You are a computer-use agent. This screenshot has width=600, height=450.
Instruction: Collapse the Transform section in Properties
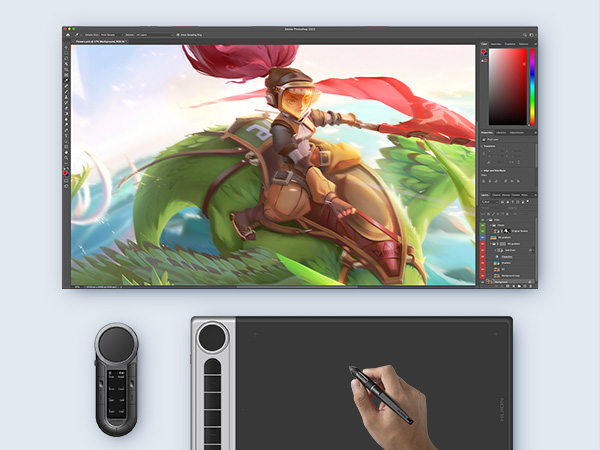(483, 147)
